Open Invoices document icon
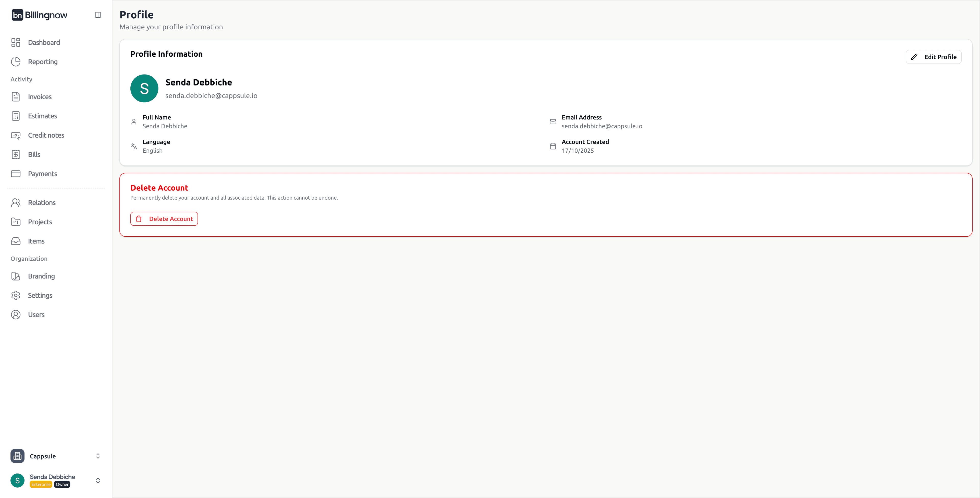The image size is (980, 498). (x=16, y=97)
